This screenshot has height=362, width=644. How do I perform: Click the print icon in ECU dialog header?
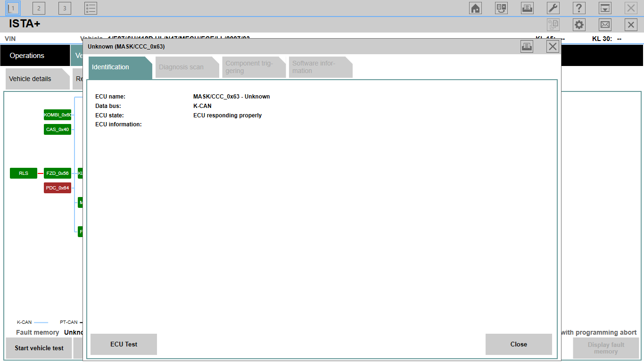pos(527,46)
